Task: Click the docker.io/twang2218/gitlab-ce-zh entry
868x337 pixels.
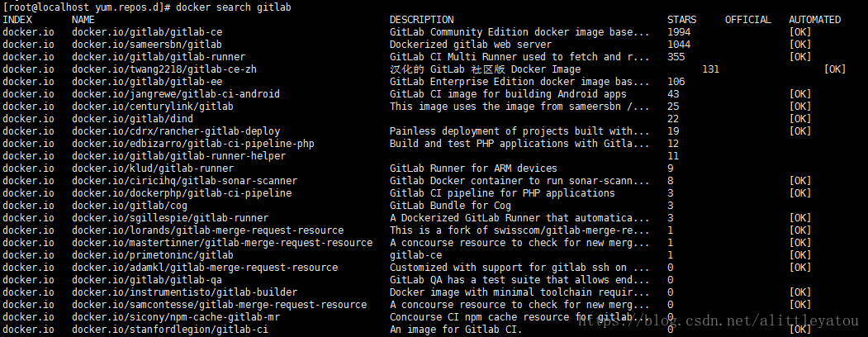Action: (x=164, y=69)
